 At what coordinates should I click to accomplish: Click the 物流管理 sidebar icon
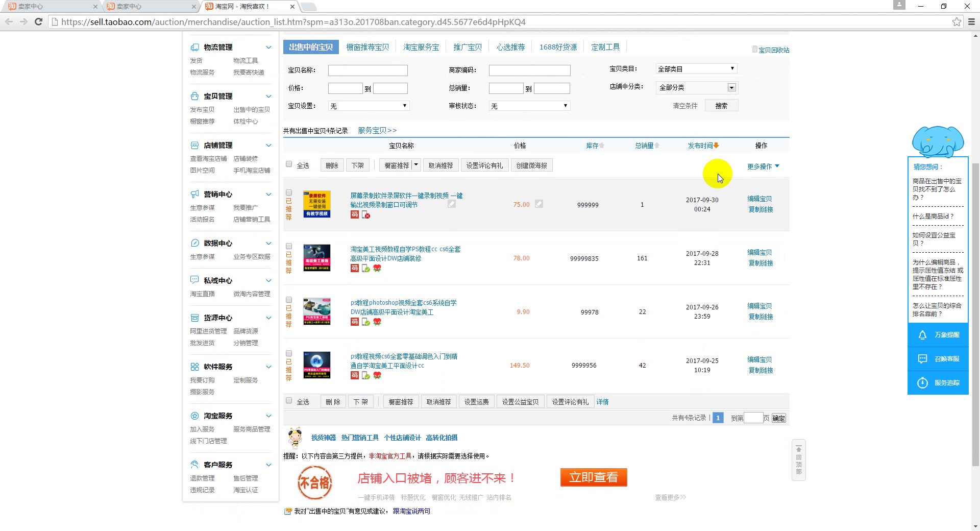point(194,47)
